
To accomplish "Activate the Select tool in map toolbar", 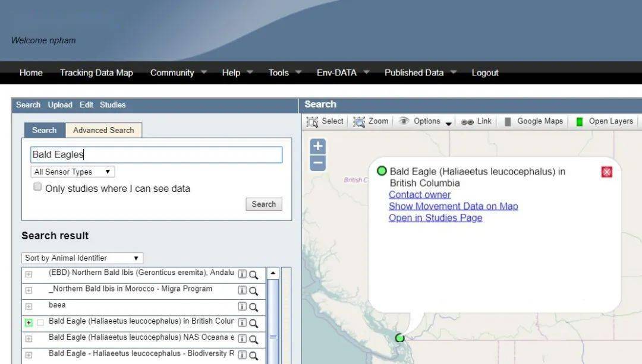I will pyautogui.click(x=325, y=121).
